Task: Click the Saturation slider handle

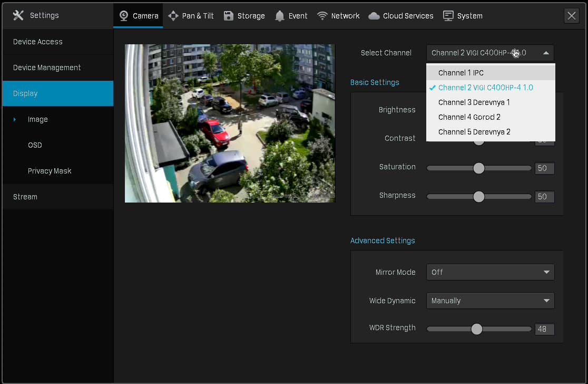Action: [478, 168]
